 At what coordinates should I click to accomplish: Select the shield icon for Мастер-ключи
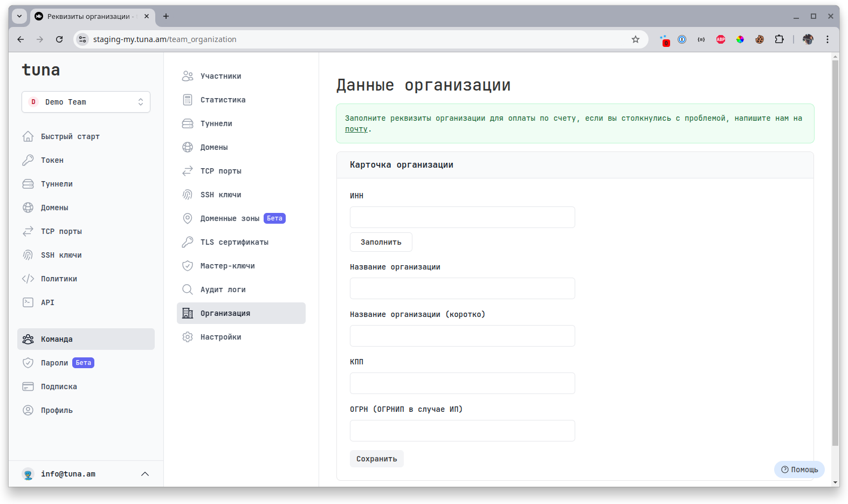coord(188,266)
